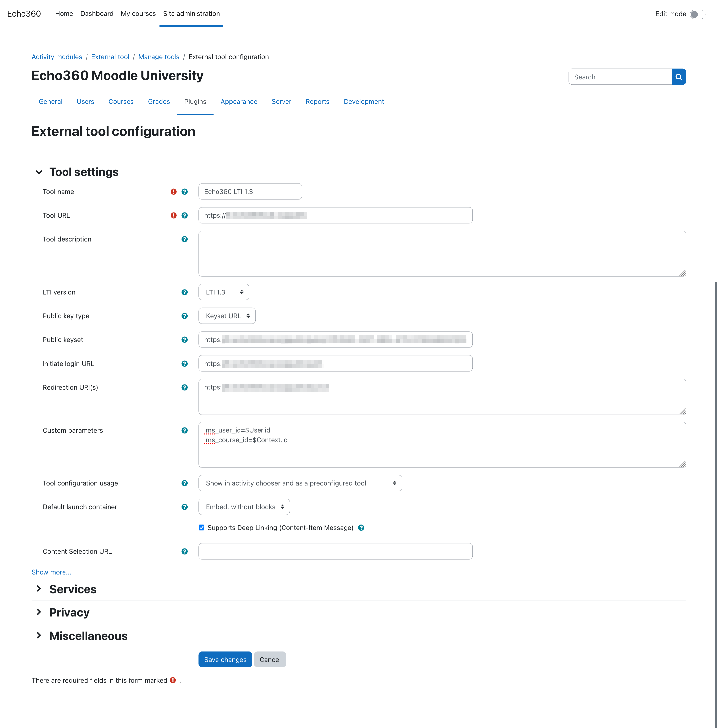Focus the Search input field

click(x=620, y=77)
